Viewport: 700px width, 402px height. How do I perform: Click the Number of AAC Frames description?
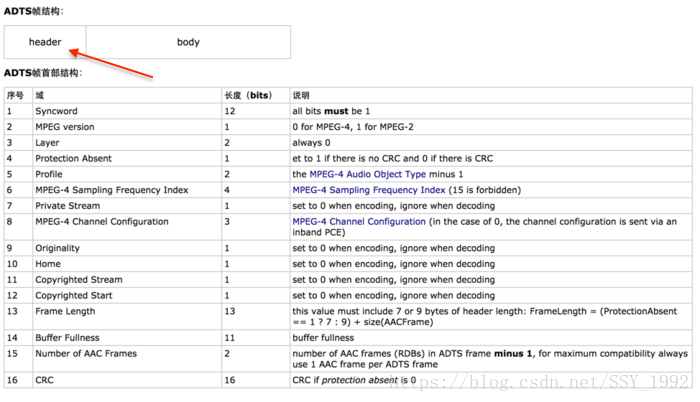tap(490, 359)
